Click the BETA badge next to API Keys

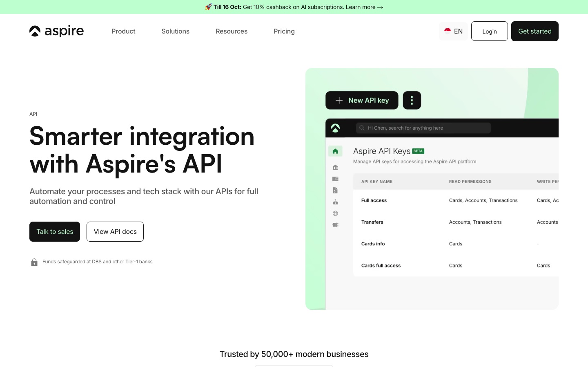tap(418, 151)
